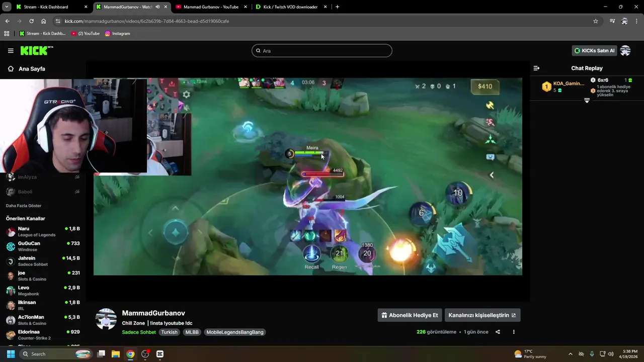
Task: Switch to Stream - Kick Dashboard tab
Action: pos(50,7)
